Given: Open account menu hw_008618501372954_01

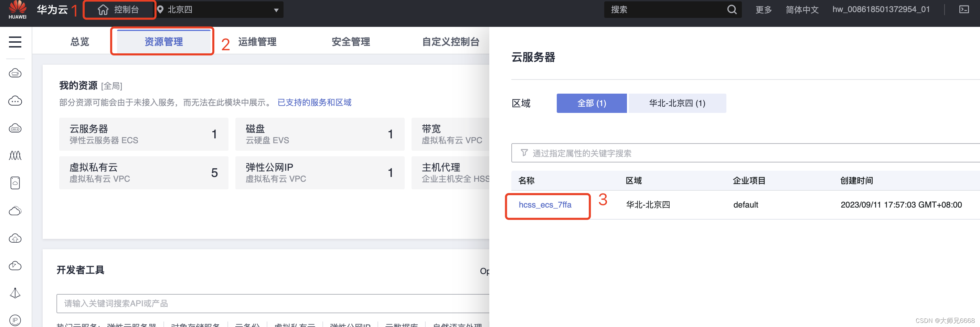Looking at the screenshot, I should coord(881,10).
